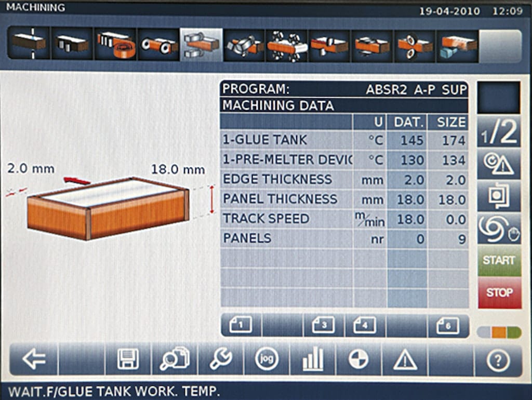Edit the glue tank temperature value 145

pos(407,140)
